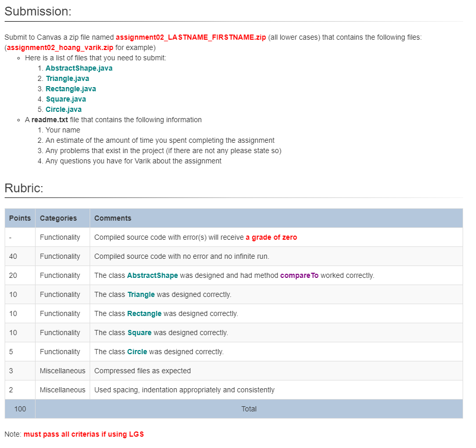Open the Rectangle.java file link
The width and height of the screenshot is (476, 448).
click(x=71, y=89)
